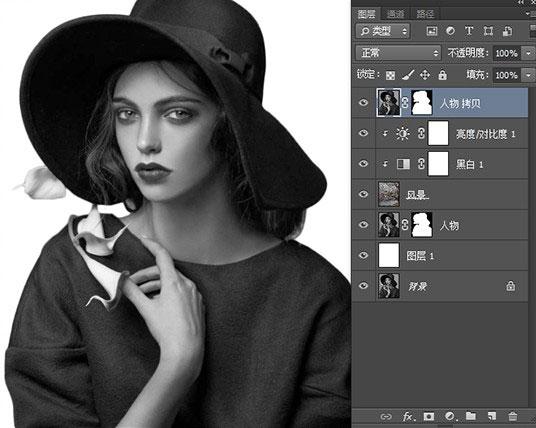Screen dimensions: 536x428
Task: Click clipping arrow on 黑白 1 layer
Action: pyautogui.click(x=385, y=164)
